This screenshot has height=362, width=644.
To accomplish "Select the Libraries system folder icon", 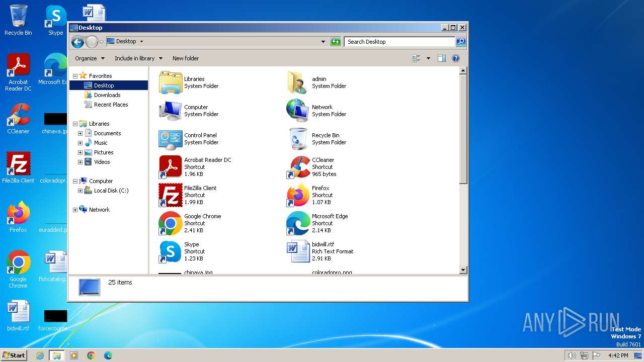I will click(x=170, y=82).
